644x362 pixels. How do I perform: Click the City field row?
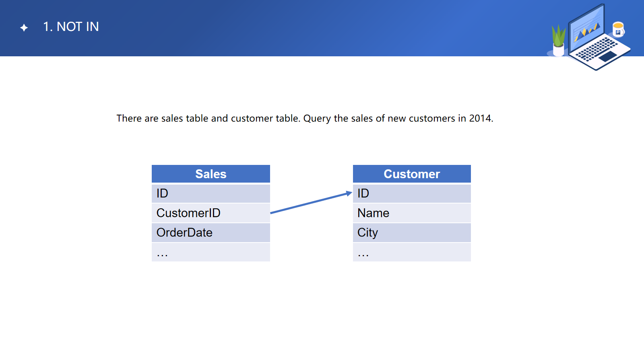411,232
